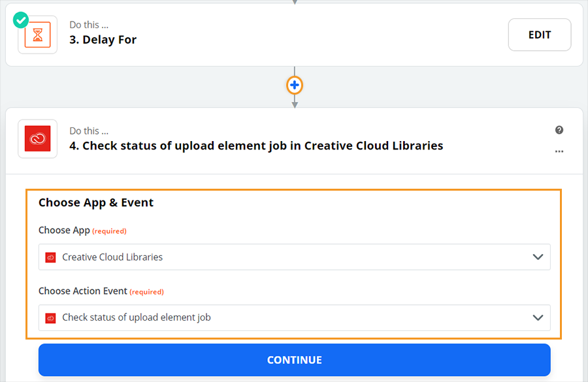Image resolution: width=588 pixels, height=382 pixels.
Task: Select the green checkmark on step 3
Action: pos(20,20)
